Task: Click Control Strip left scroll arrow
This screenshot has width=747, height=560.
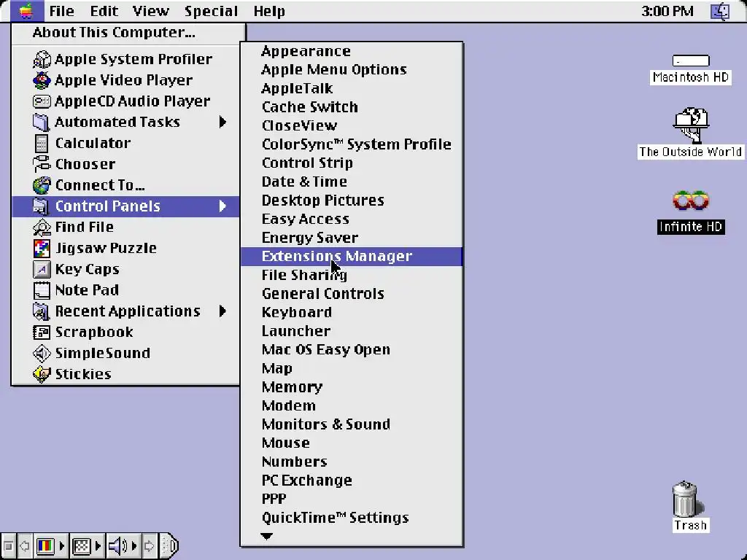Action: point(25,545)
